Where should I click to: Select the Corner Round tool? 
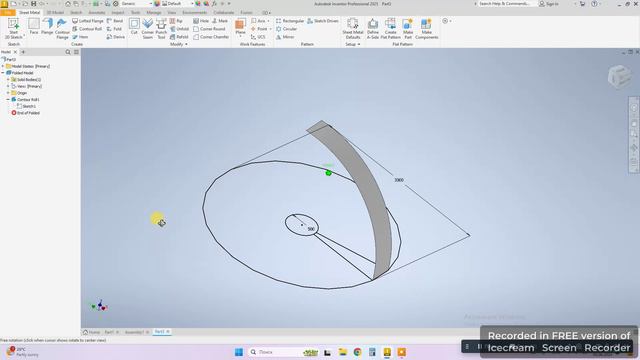coord(209,29)
